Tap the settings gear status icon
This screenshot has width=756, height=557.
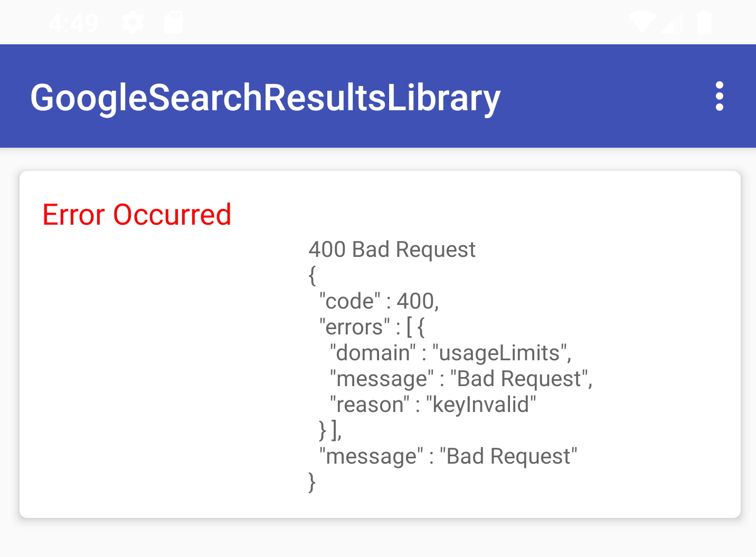coord(133,23)
